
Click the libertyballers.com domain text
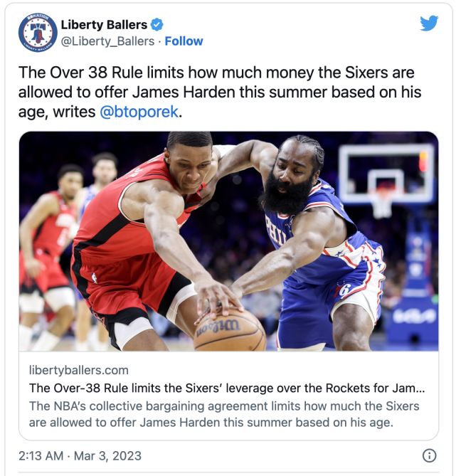click(x=79, y=370)
